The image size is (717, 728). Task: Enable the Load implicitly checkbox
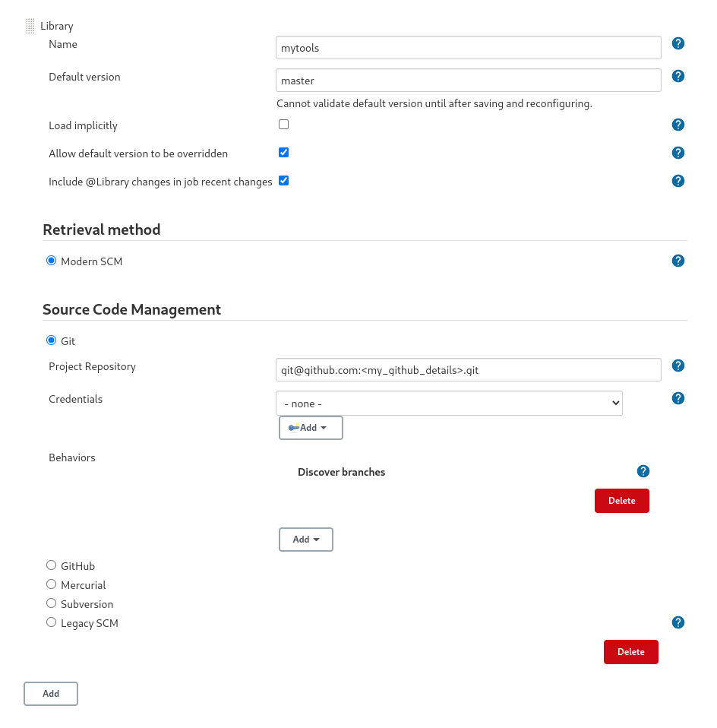[x=283, y=124]
